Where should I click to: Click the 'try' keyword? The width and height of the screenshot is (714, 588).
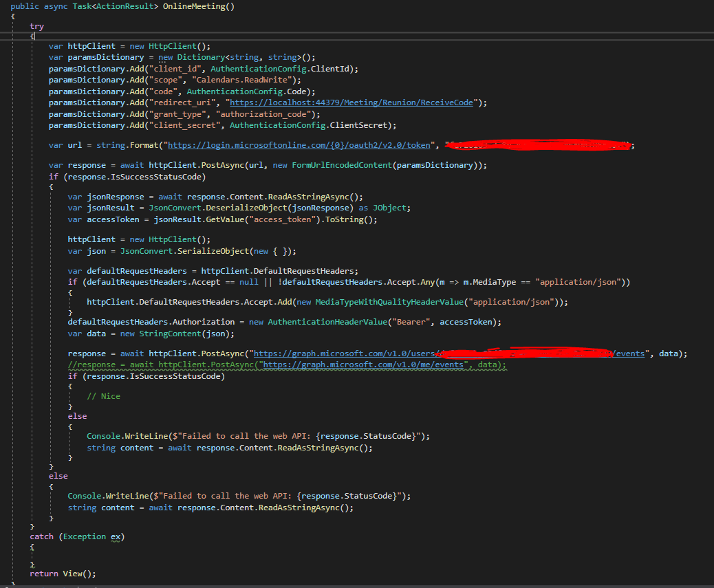click(37, 26)
